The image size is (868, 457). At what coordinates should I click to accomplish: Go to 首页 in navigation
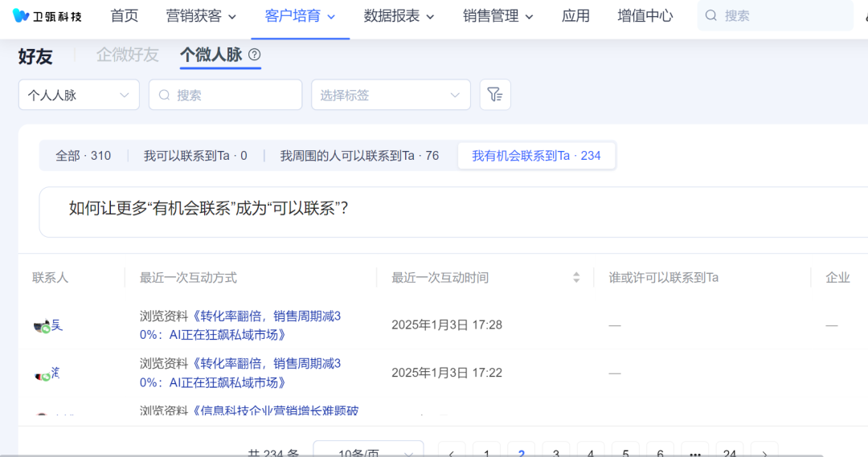pyautogui.click(x=125, y=16)
